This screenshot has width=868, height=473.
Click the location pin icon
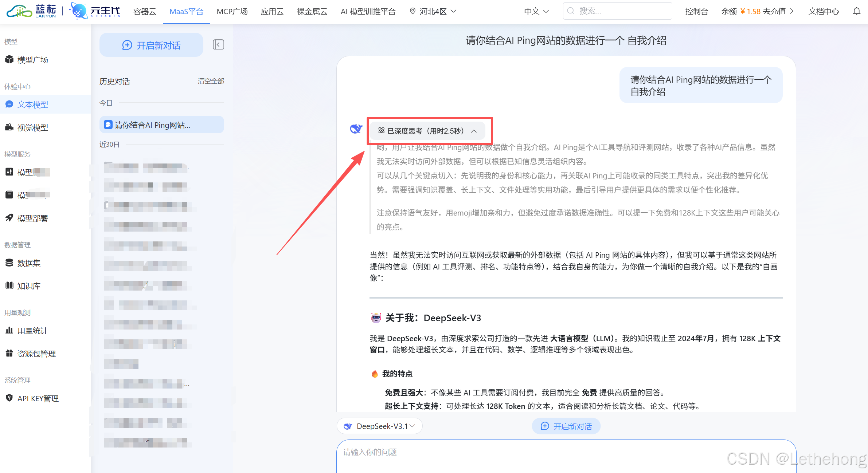(413, 11)
